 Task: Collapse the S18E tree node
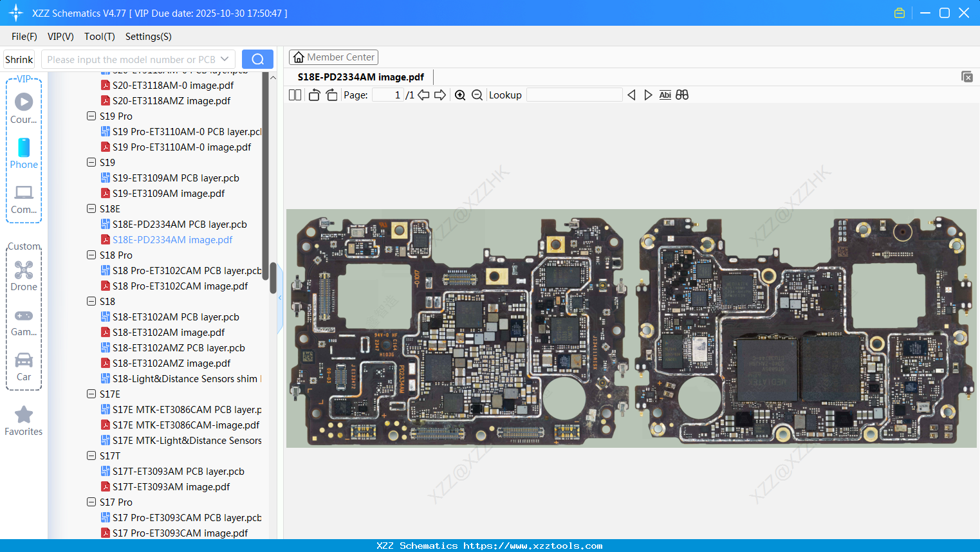(91, 208)
